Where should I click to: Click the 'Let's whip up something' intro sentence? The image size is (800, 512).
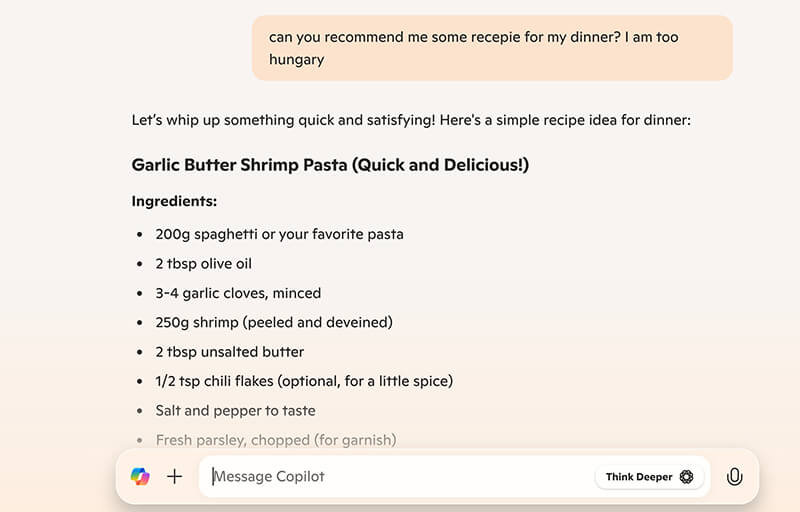[411, 120]
